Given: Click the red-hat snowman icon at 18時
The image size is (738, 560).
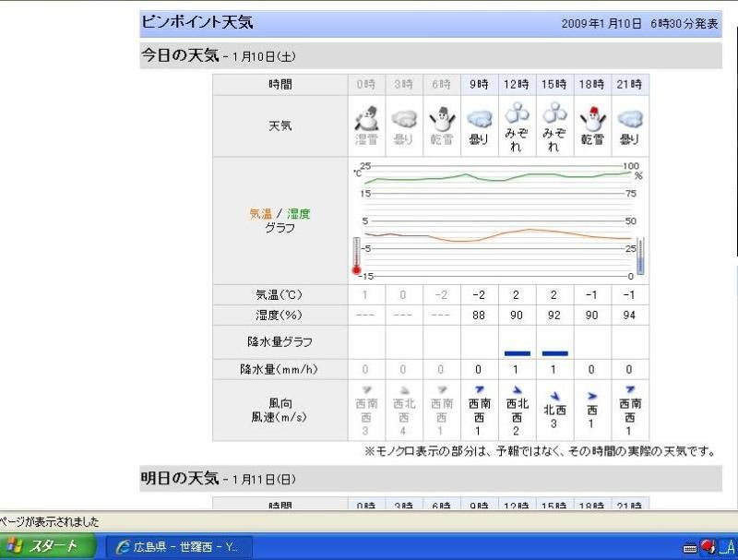Looking at the screenshot, I should point(592,119).
